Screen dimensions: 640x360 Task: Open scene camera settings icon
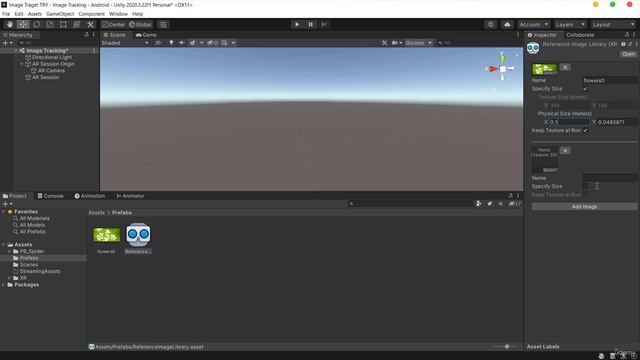coord(395,43)
